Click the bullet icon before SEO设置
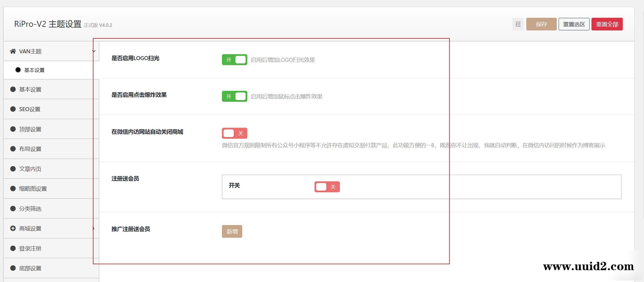The width and height of the screenshot is (644, 282). click(12, 109)
